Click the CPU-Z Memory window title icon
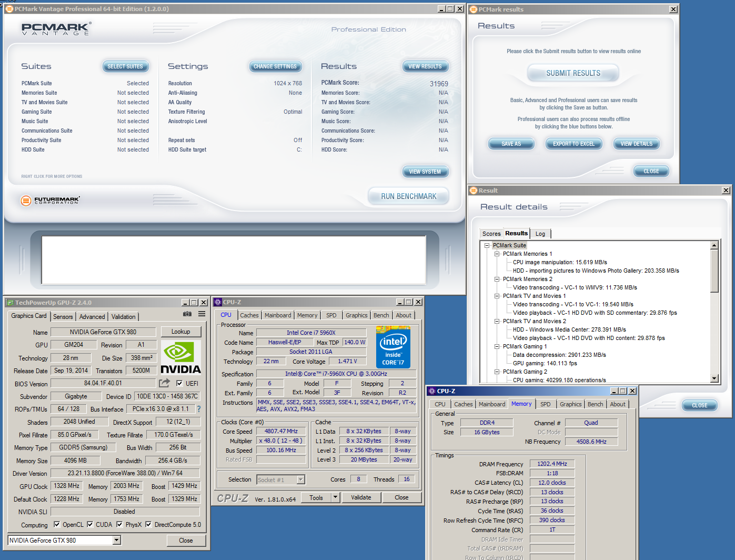The height and width of the screenshot is (560, 735). tap(431, 391)
